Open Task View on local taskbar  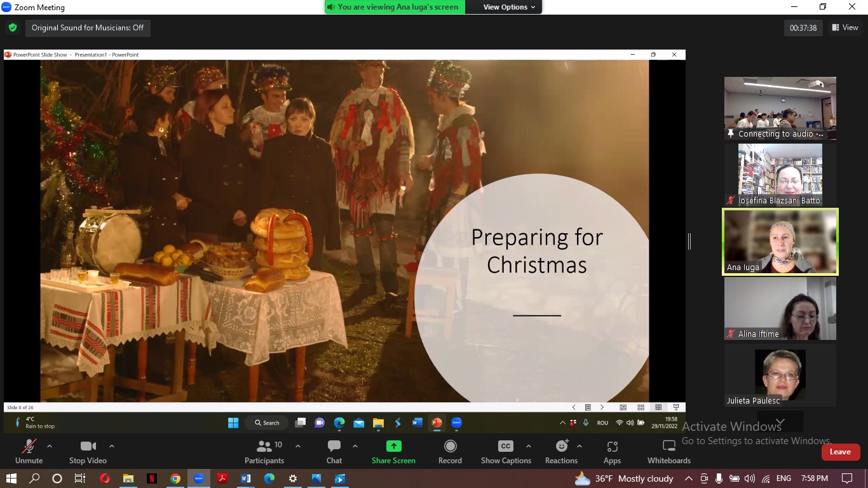tap(79, 478)
